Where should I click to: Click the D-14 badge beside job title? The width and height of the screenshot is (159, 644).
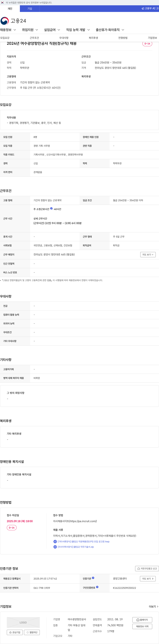[147, 43]
